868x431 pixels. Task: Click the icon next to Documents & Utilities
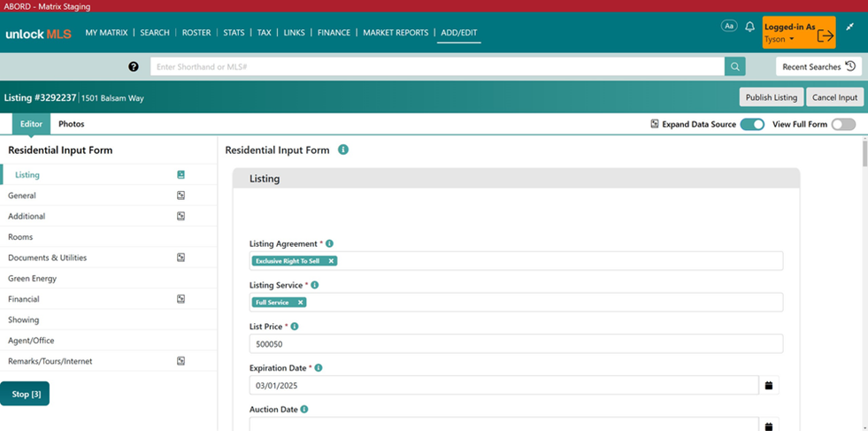click(181, 258)
